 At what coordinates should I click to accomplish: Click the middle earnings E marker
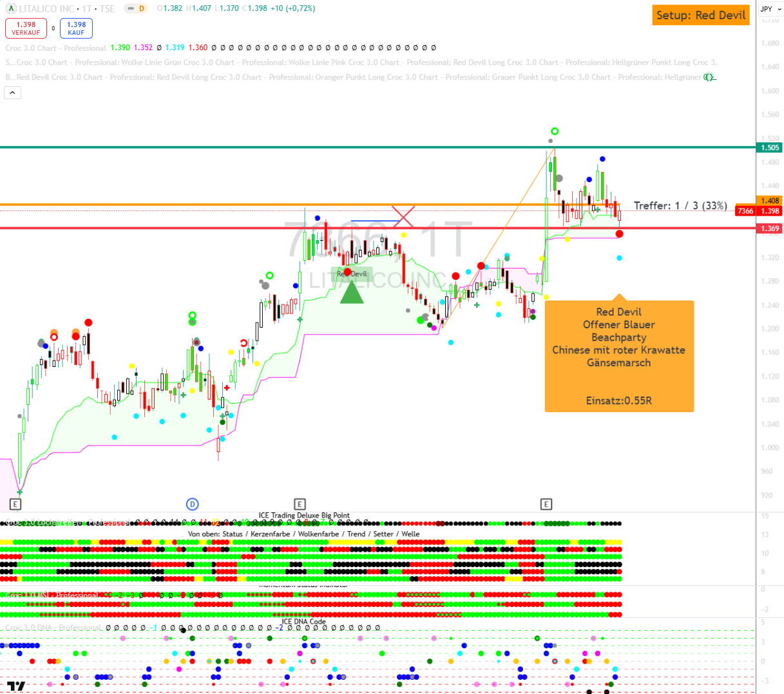click(x=300, y=504)
